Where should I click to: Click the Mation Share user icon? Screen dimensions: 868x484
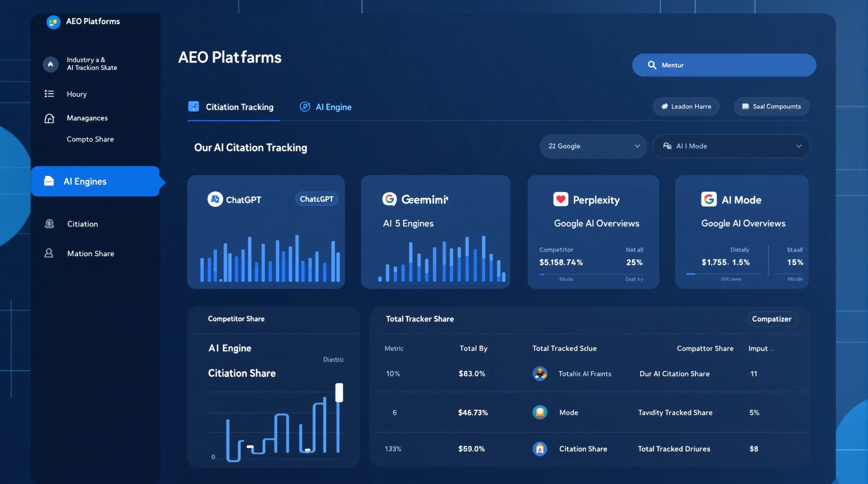pyautogui.click(x=49, y=253)
